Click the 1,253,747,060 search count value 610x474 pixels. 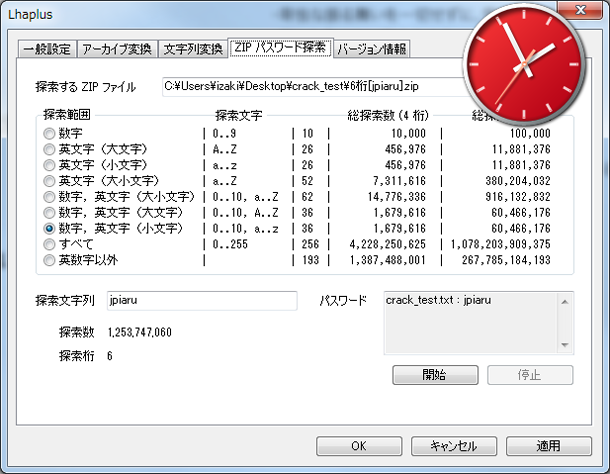(139, 332)
